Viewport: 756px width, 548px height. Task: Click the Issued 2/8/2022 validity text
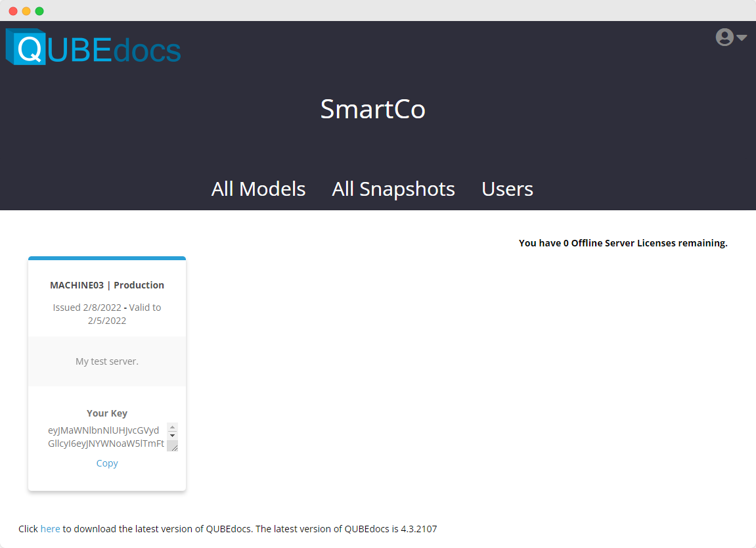pos(107,314)
